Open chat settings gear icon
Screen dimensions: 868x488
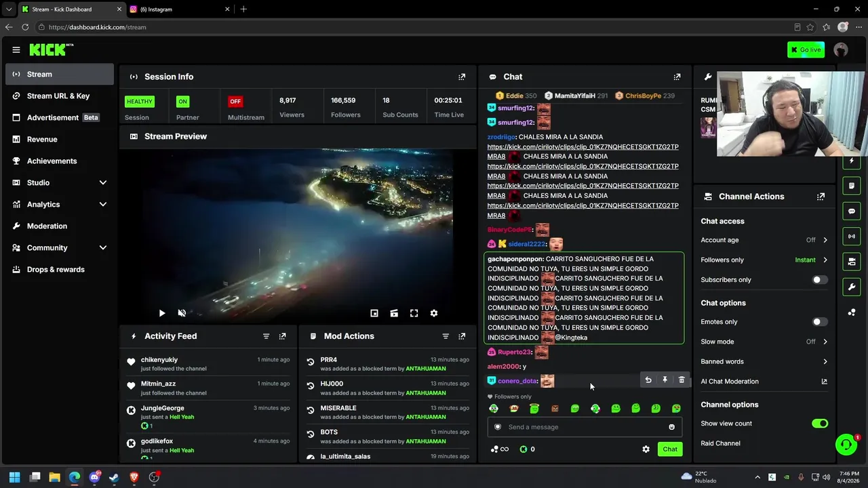click(646, 449)
